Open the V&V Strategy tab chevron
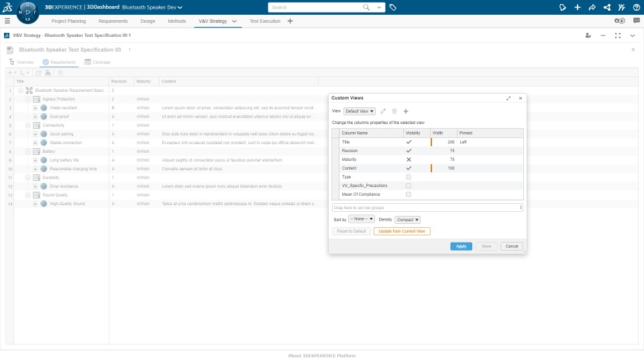Viewport: 644px width, 362px height. point(235,21)
